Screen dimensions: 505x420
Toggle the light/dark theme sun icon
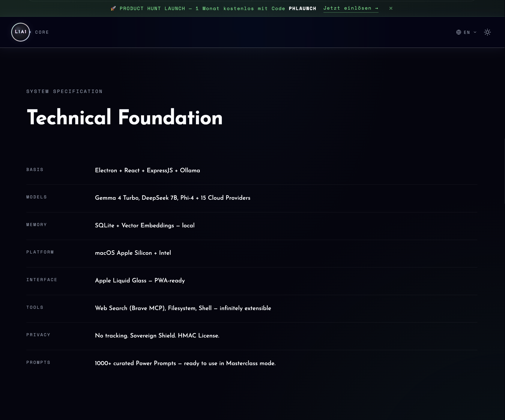point(487,32)
